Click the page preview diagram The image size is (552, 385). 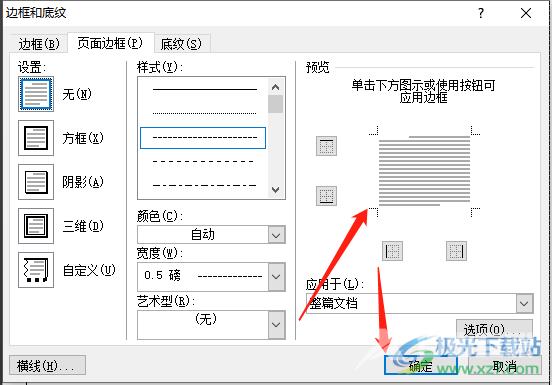424,171
